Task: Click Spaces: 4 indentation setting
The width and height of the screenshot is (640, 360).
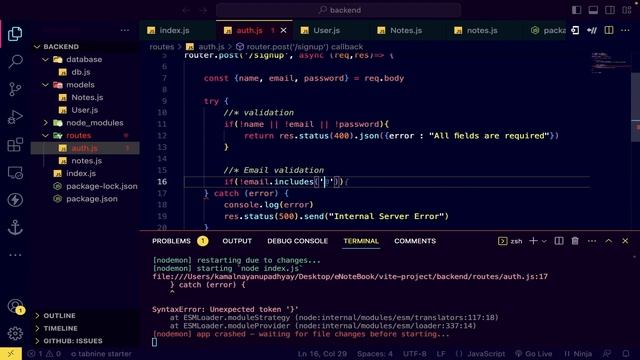Action: [375, 353]
